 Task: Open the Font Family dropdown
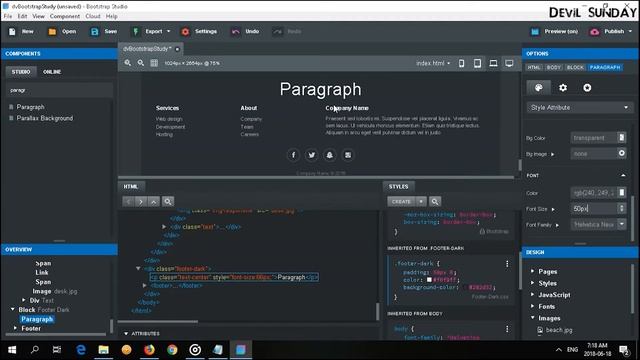pos(622,224)
